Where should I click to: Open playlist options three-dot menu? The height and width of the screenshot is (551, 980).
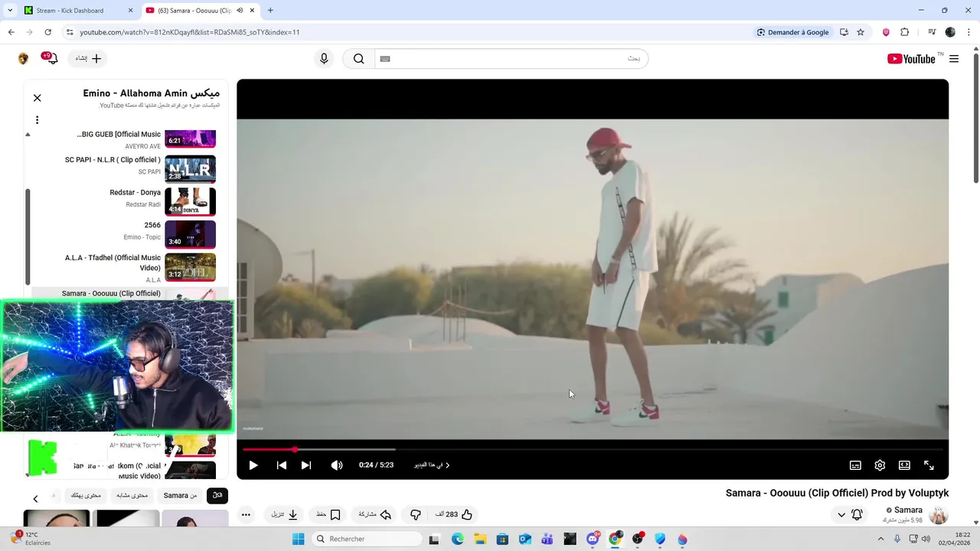click(x=37, y=119)
